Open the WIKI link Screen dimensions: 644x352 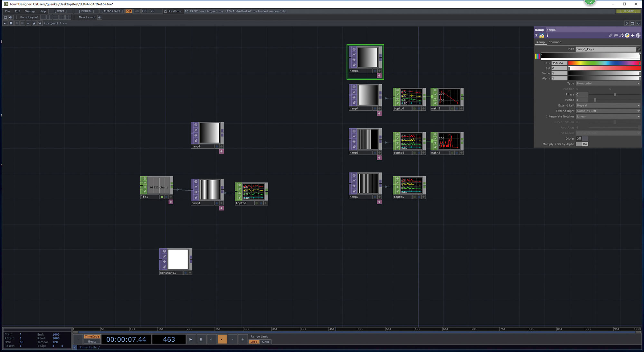coord(61,11)
